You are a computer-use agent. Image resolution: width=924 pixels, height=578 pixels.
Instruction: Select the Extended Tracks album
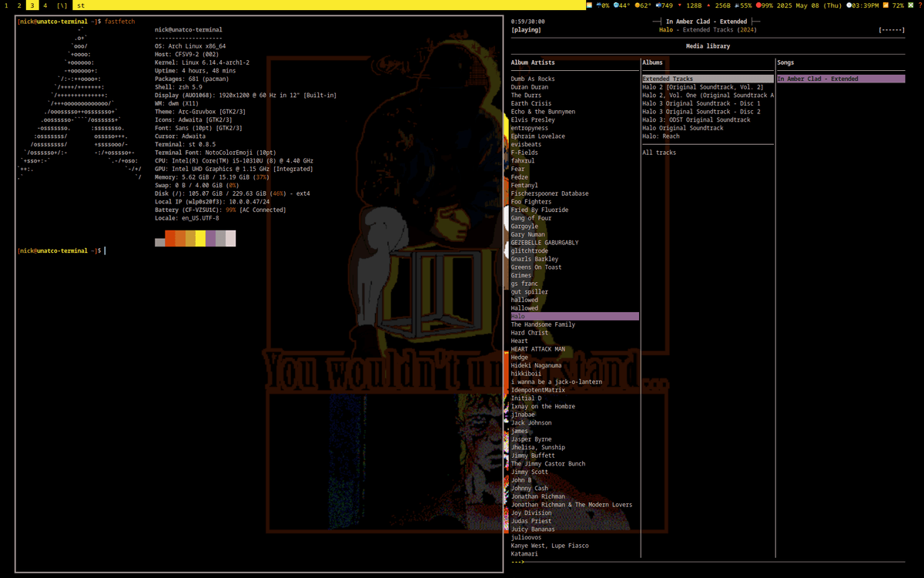pyautogui.click(x=668, y=79)
